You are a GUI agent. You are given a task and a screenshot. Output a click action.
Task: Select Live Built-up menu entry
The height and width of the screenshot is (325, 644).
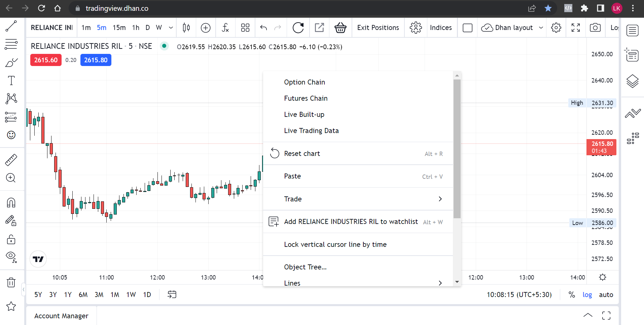click(358, 115)
